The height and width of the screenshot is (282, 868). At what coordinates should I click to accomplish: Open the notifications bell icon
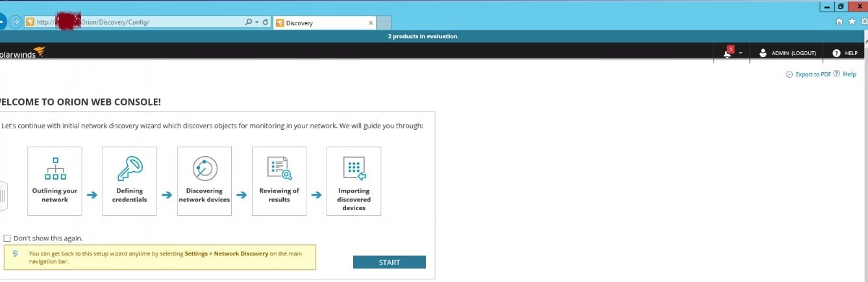728,53
